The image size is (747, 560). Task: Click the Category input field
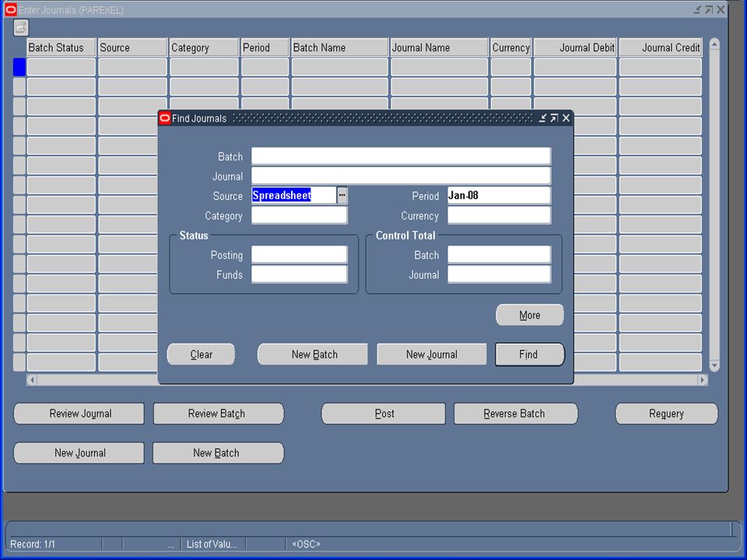[x=299, y=215]
